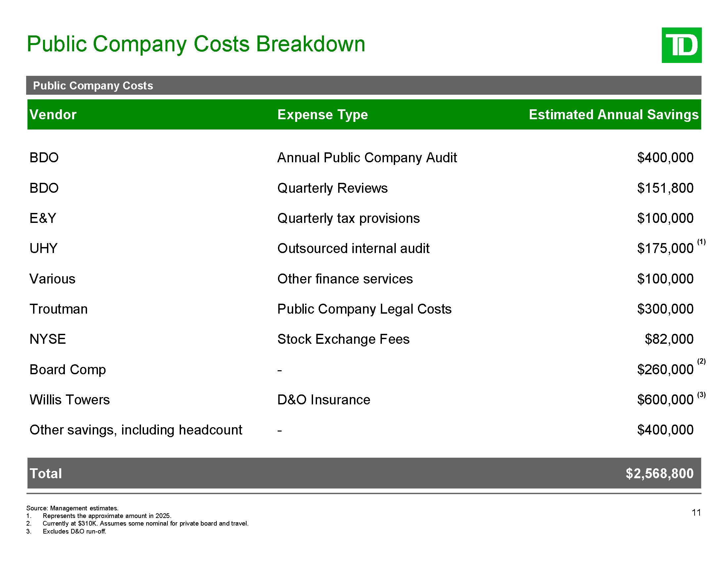This screenshot has height=563, width=728.
Task: Click footnote marker (2) beside $260,000
Action: click(701, 361)
